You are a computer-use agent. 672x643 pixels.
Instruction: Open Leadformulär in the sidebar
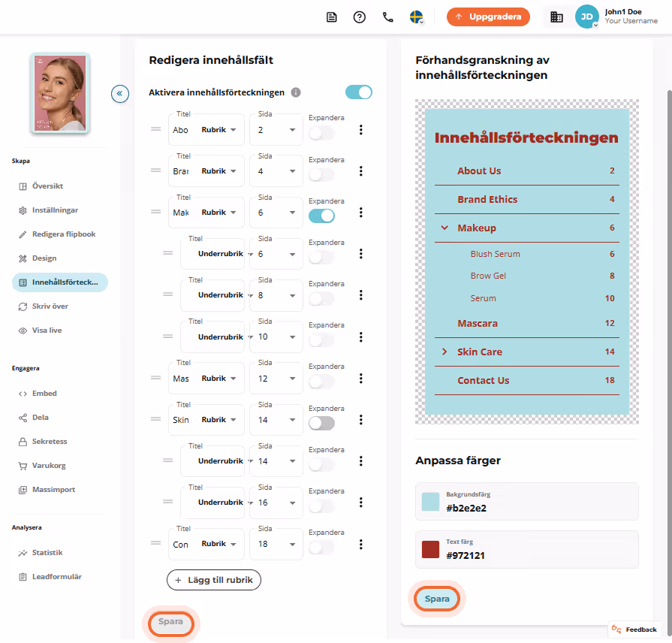tap(56, 577)
